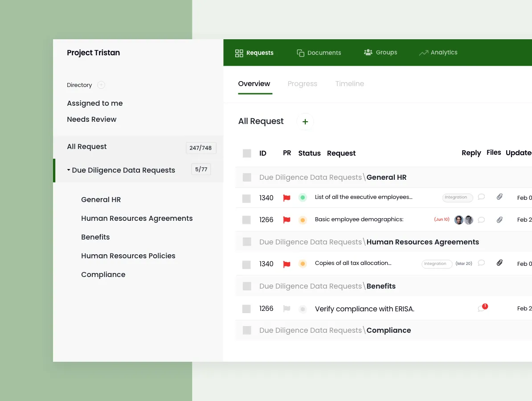532x401 pixels.
Task: Tick the Benefits group checkbox
Action: click(x=247, y=286)
